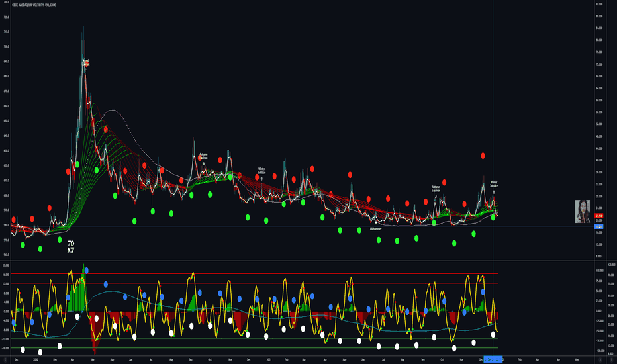Click the 700.0 value on the left price scale
The image size is (617, 364).
point(6,46)
